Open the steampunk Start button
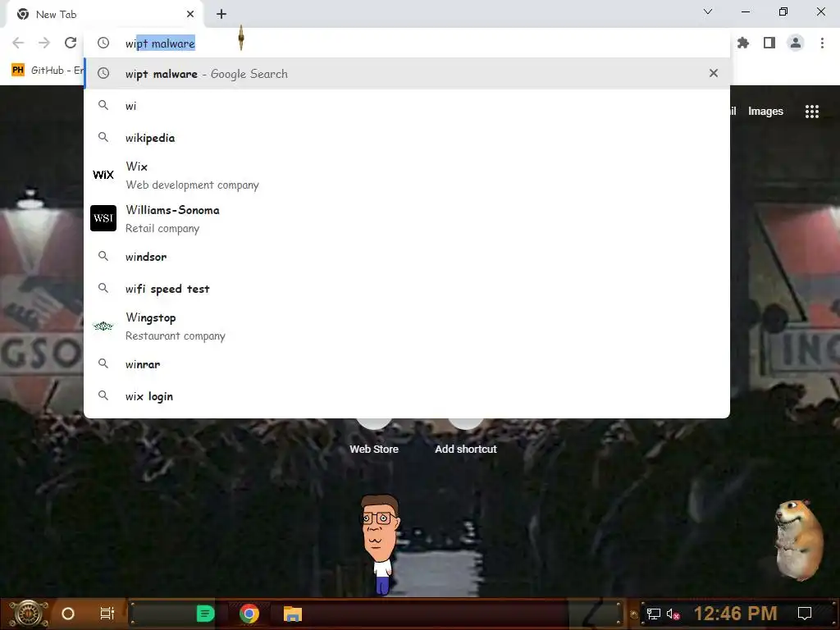840x630 pixels. [29, 614]
